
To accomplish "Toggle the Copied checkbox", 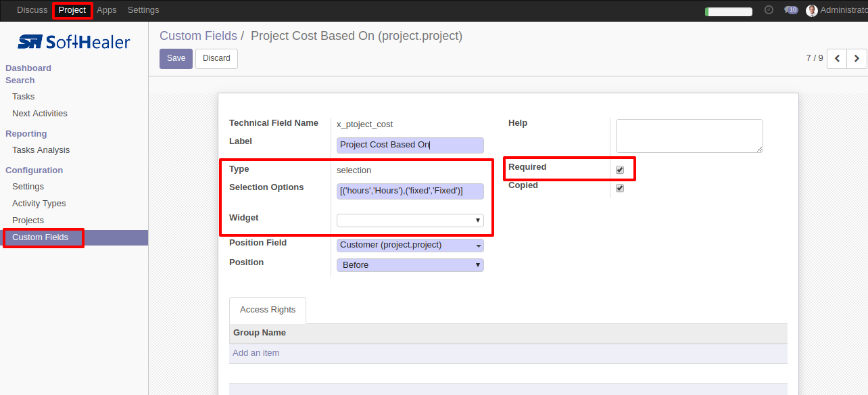I will pyautogui.click(x=620, y=188).
